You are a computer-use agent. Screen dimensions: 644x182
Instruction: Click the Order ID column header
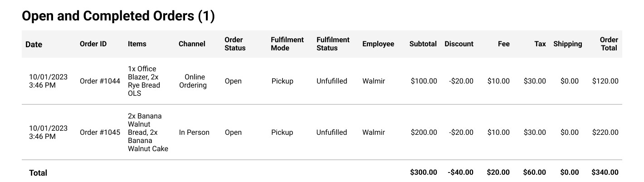(x=93, y=44)
